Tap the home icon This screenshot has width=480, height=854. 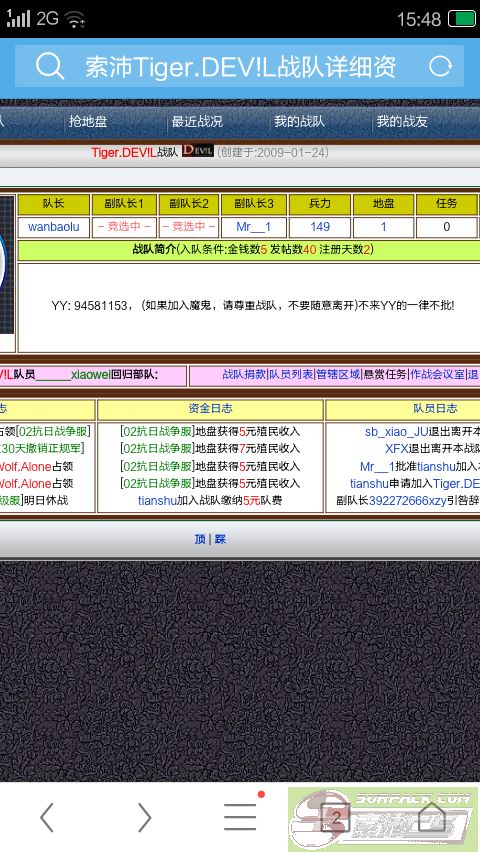432,816
